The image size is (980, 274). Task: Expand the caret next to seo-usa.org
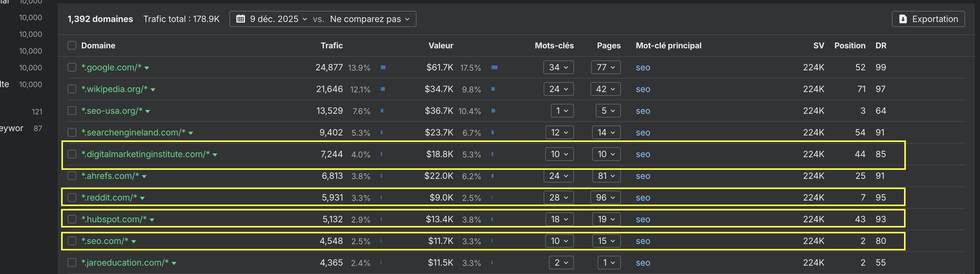click(148, 111)
